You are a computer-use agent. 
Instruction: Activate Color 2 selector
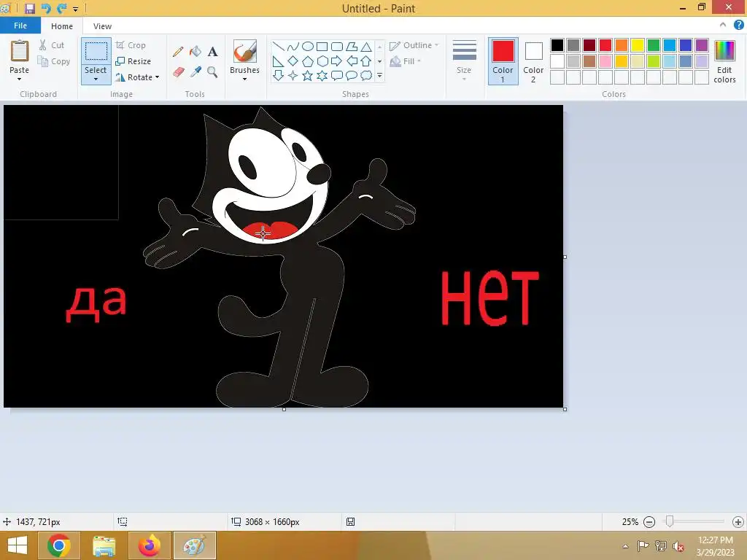point(533,62)
